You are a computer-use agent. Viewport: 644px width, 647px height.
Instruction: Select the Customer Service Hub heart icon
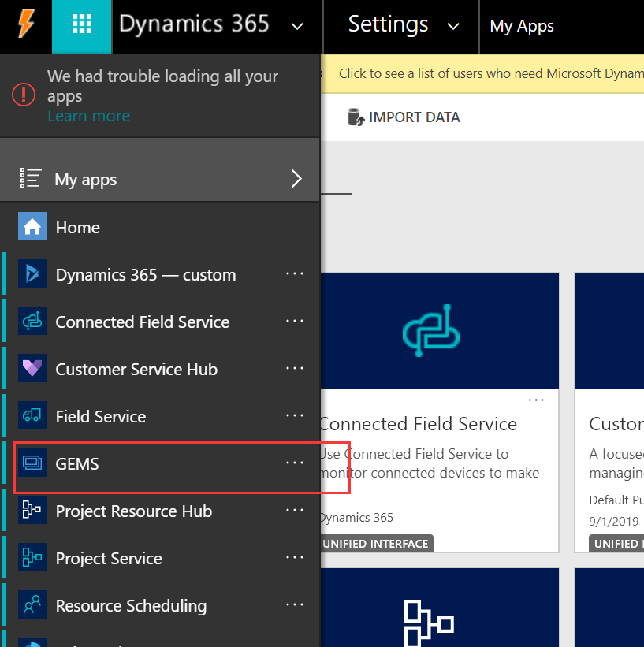(32, 369)
